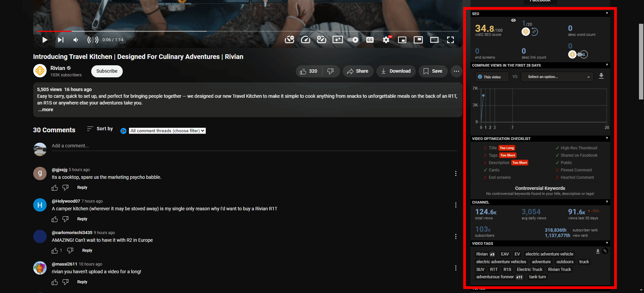The image size is (644, 293).
Task: Skip to the next video
Action: [x=60, y=40]
